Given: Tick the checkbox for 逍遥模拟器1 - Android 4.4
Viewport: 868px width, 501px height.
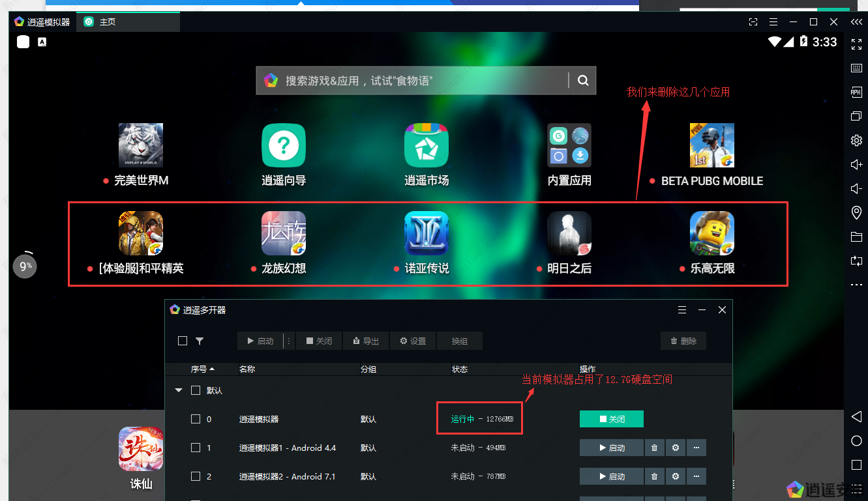Looking at the screenshot, I should (x=196, y=448).
